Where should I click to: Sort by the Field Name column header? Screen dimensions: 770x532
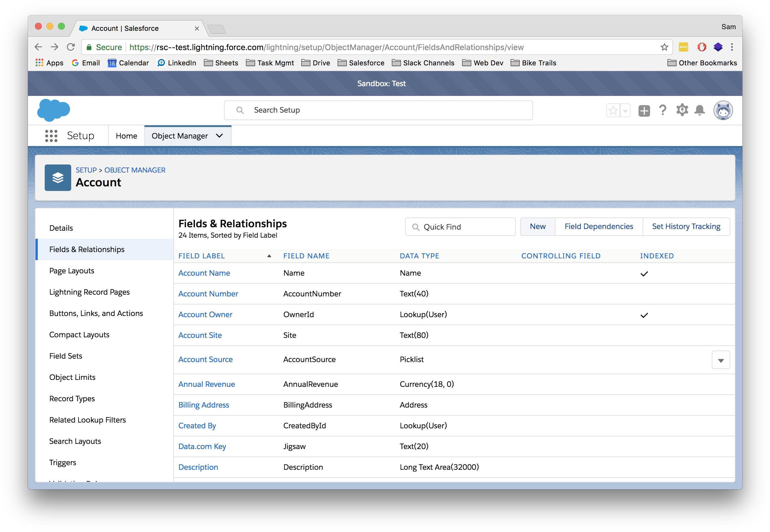coord(306,256)
